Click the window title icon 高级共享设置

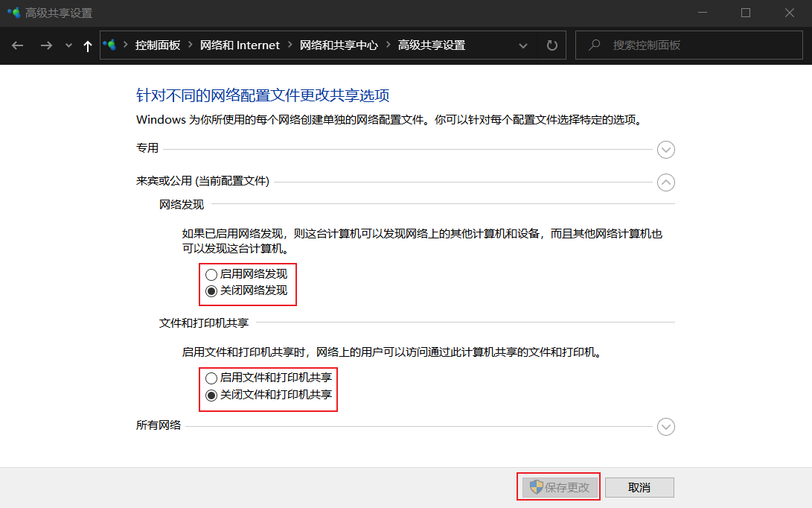(x=14, y=13)
